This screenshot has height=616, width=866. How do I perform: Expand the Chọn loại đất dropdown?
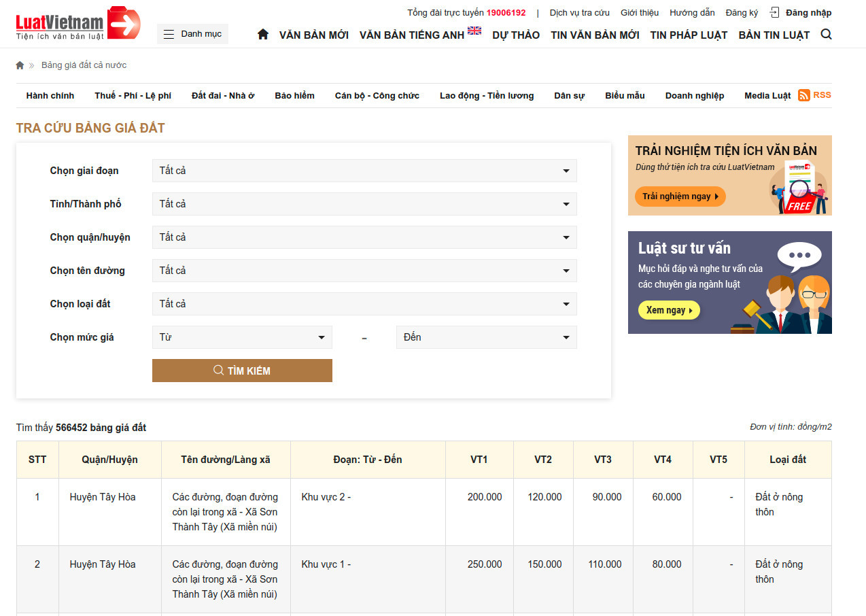pos(364,304)
